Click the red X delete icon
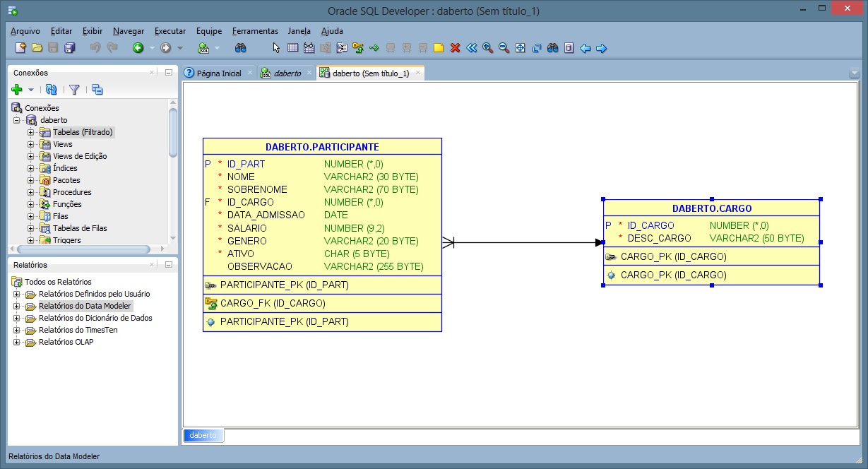The width and height of the screenshot is (868, 469). pyautogui.click(x=456, y=48)
